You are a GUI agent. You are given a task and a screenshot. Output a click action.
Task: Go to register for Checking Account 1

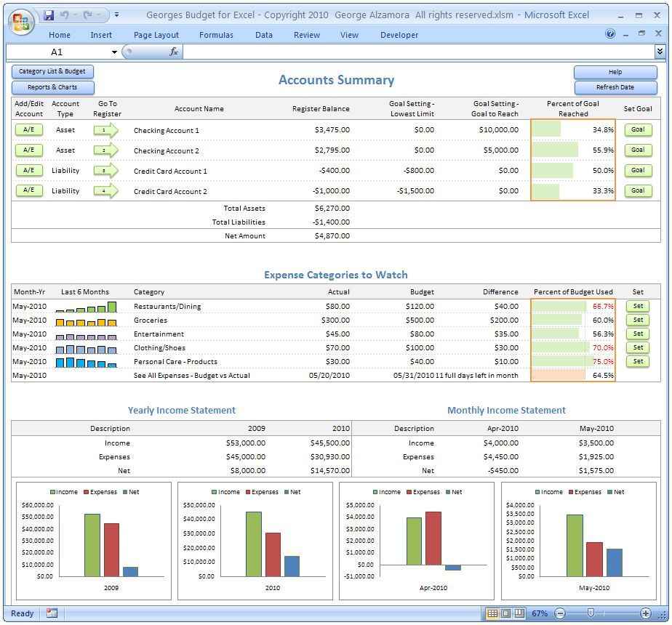coord(105,130)
